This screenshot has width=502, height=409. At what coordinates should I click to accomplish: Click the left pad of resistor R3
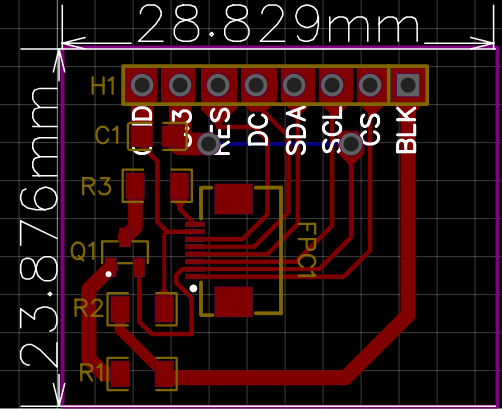[x=134, y=186]
